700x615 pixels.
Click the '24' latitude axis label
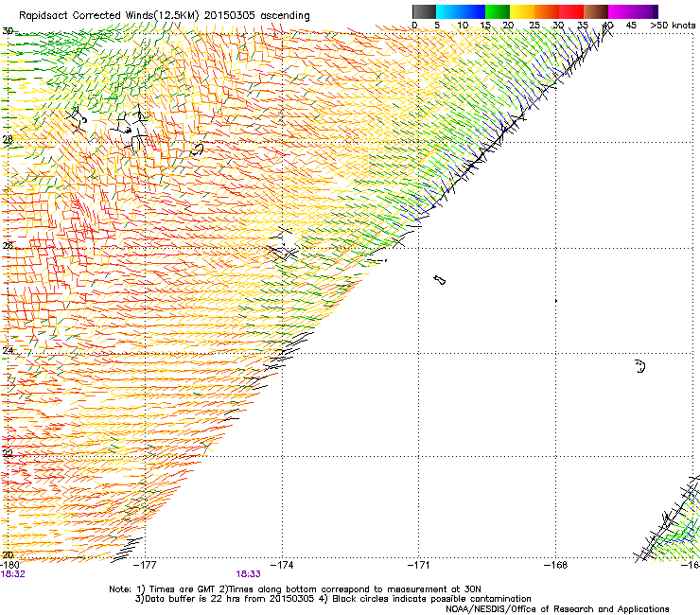(8, 351)
